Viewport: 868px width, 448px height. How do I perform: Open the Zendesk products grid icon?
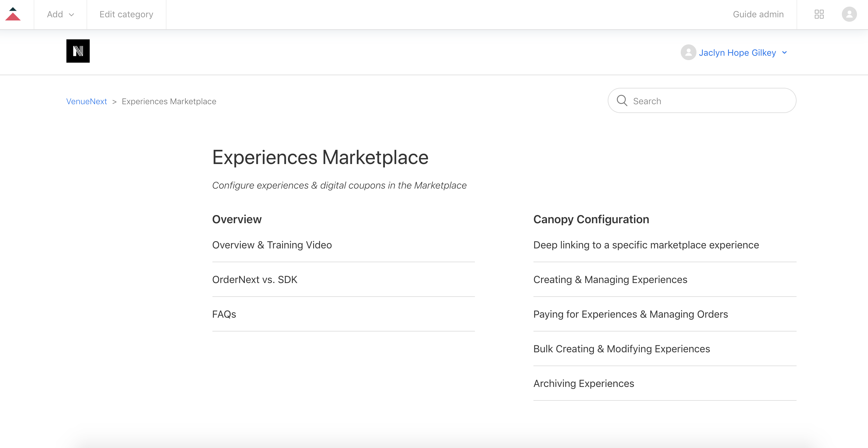(x=819, y=14)
